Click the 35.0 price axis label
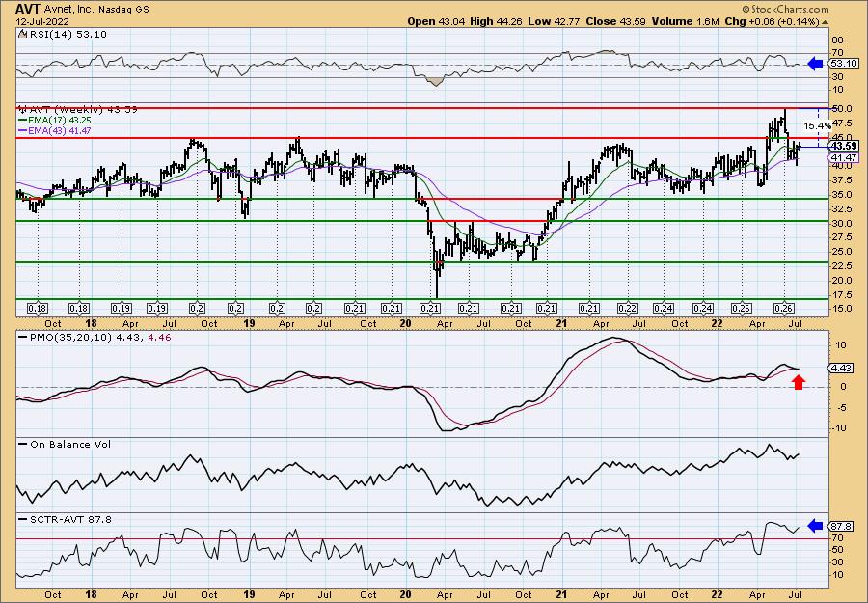This screenshot has height=603, width=868. click(x=841, y=194)
